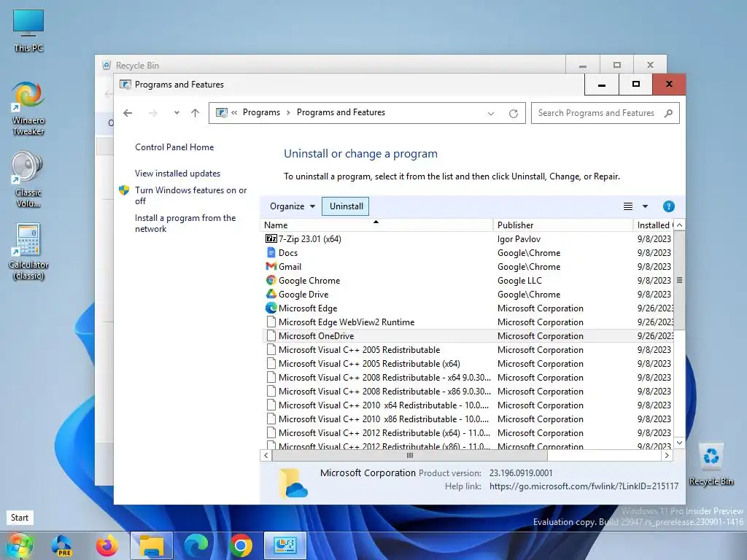Open Classic Volume desktop shortcut
747x560 pixels.
pyautogui.click(x=28, y=179)
